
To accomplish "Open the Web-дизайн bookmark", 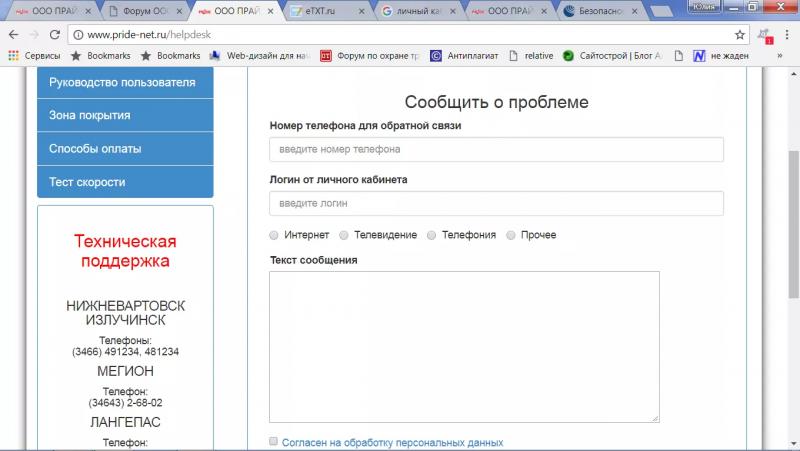I will [x=260, y=56].
